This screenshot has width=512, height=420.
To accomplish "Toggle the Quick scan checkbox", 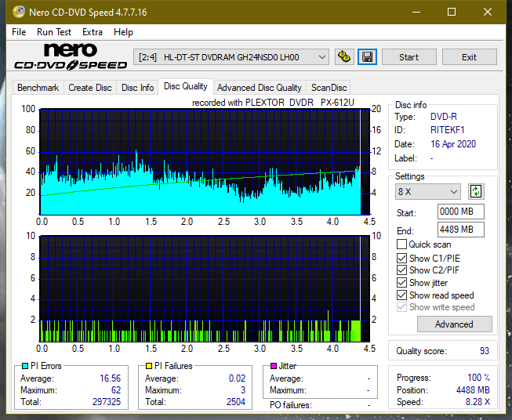I will tap(401, 244).
